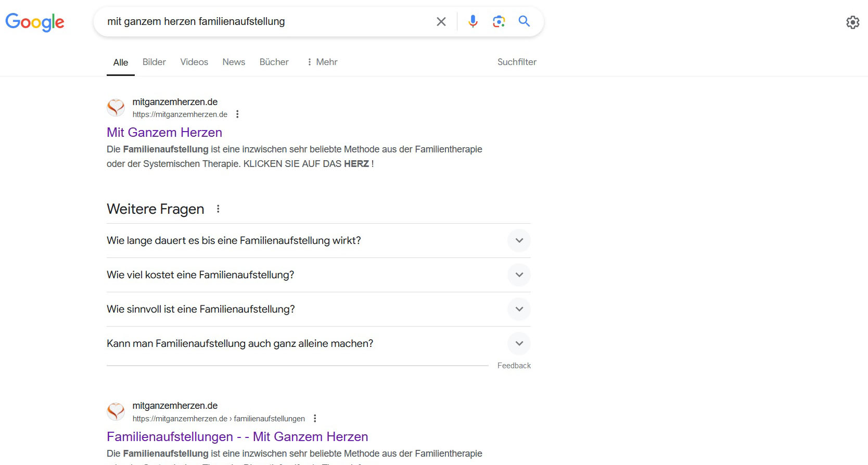Screen dimensions: 868x465
Task: Click the Google logo
Action: click(35, 22)
